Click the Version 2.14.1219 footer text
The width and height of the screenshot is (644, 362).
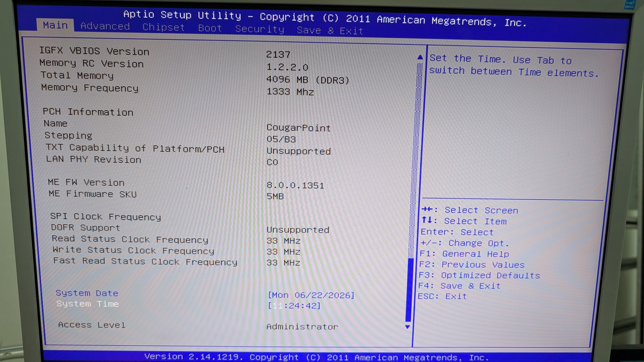[317, 357]
